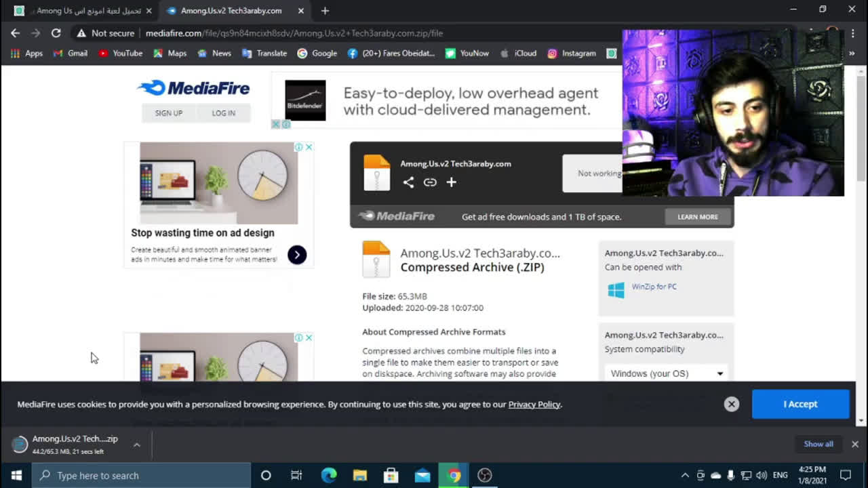Click the LEARN MORE button

(697, 217)
